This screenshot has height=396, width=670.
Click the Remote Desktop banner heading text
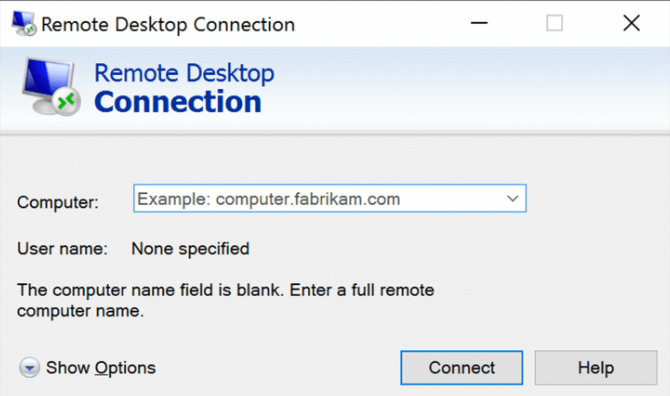pos(184,73)
